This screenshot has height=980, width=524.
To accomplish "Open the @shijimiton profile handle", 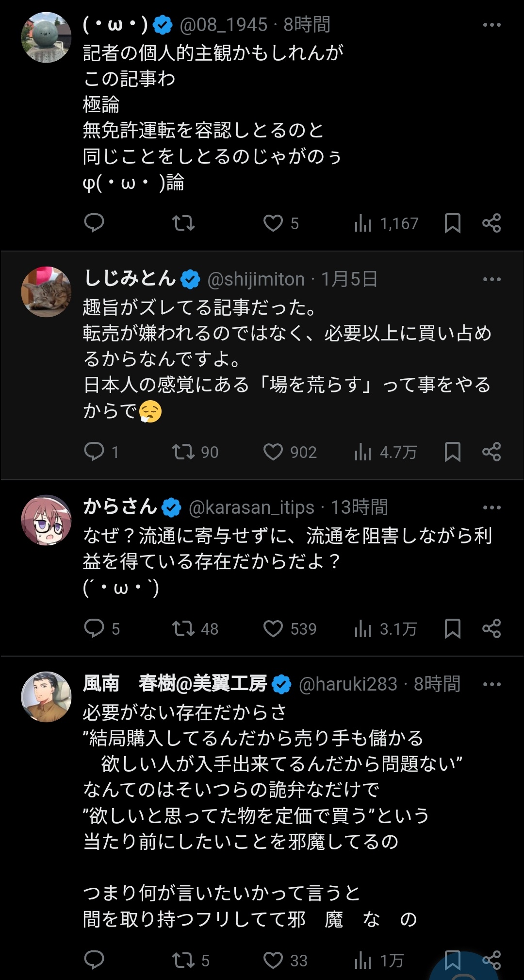I will point(256,279).
